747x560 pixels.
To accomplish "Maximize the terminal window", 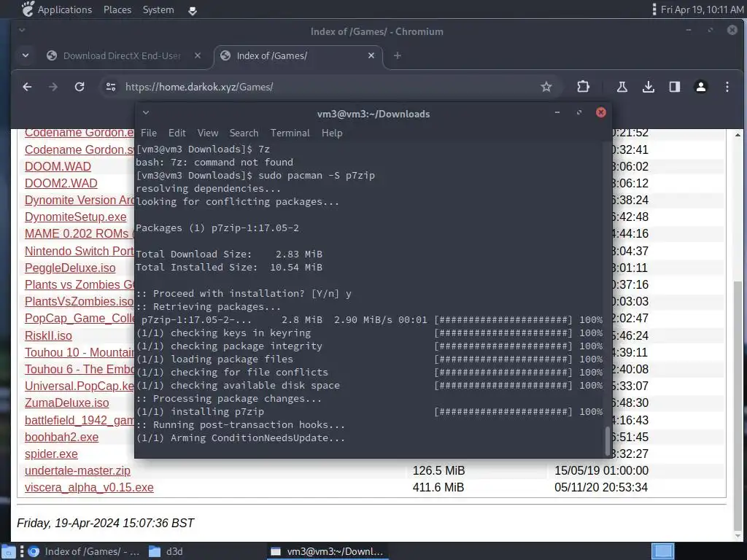I will tap(578, 112).
